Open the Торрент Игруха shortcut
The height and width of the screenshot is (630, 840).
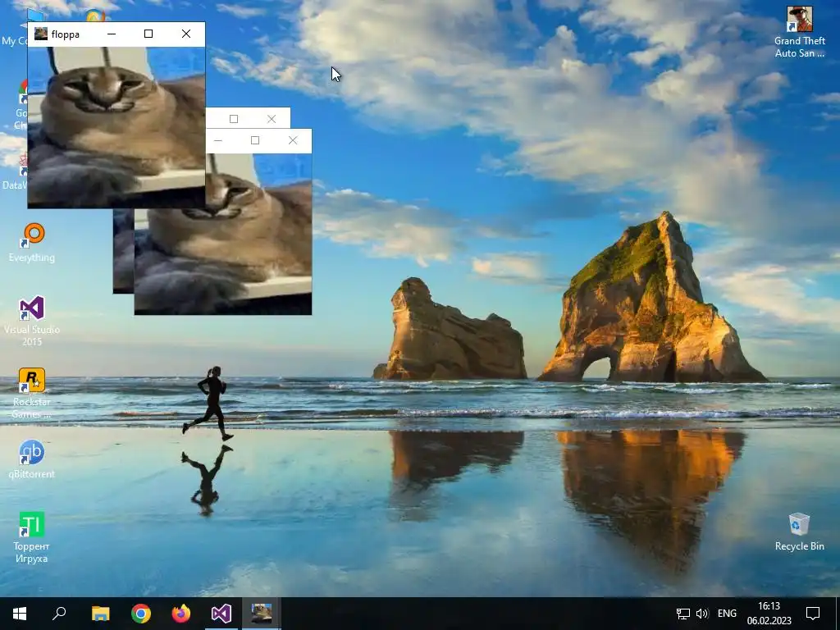(x=32, y=537)
